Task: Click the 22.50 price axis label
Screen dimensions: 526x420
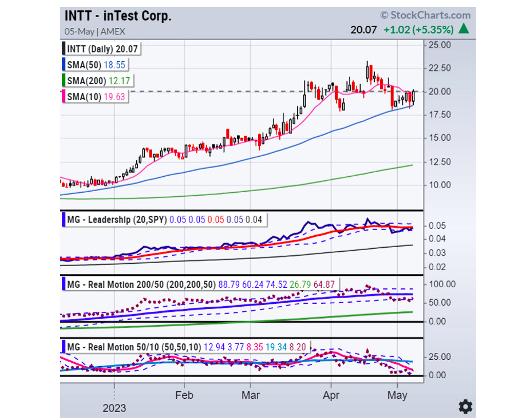Action: [x=440, y=68]
